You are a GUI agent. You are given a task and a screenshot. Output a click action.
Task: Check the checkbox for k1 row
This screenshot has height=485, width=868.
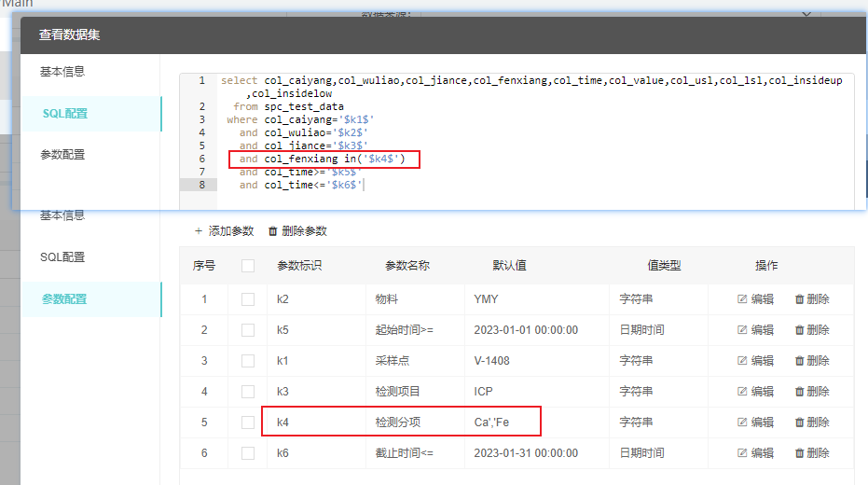tap(248, 361)
